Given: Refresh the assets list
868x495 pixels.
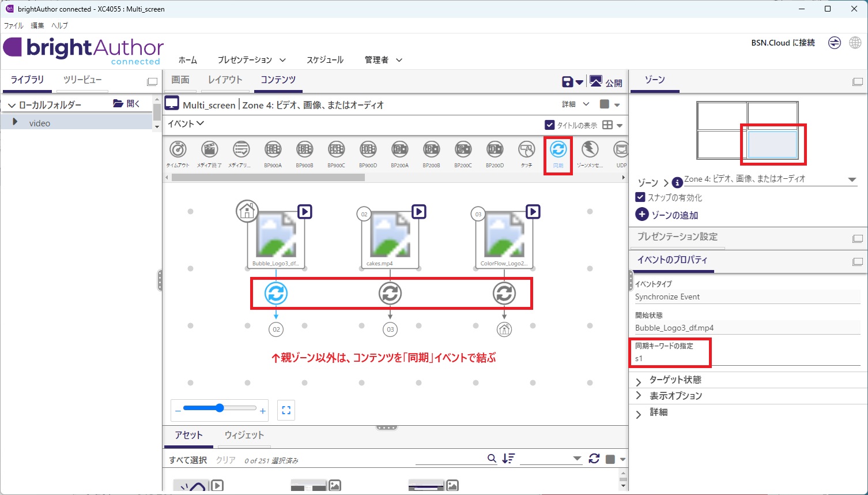Looking at the screenshot, I should pos(594,458).
